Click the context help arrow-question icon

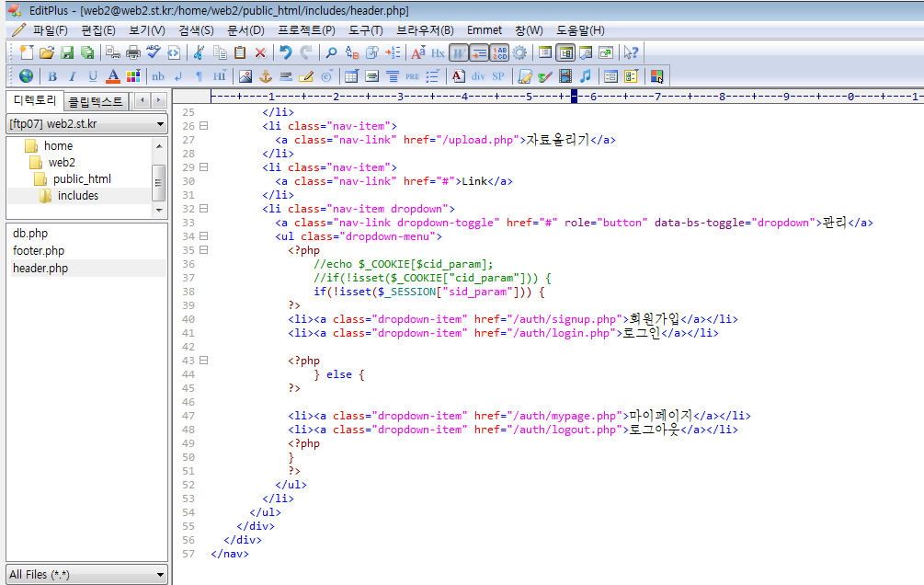631,52
